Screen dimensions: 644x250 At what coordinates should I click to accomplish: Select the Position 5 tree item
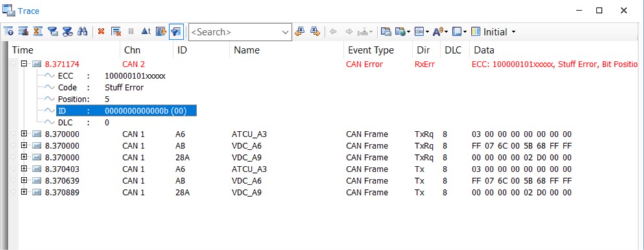tap(84, 99)
